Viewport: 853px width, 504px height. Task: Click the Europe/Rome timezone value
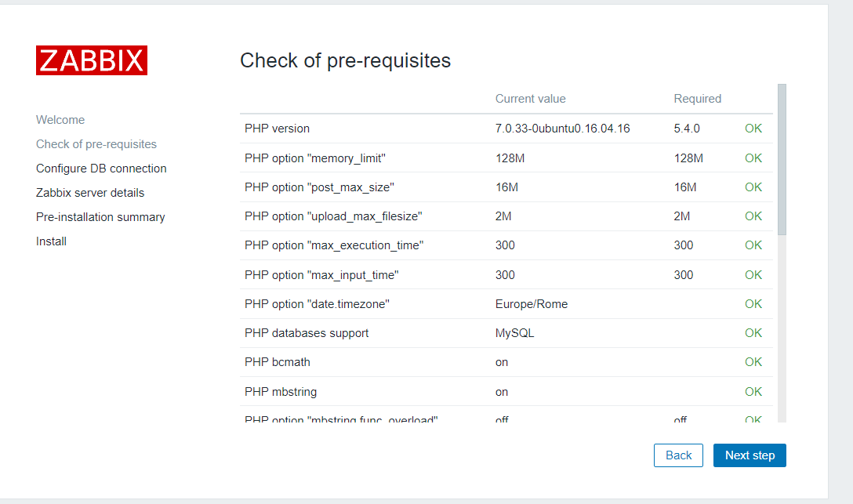click(531, 304)
